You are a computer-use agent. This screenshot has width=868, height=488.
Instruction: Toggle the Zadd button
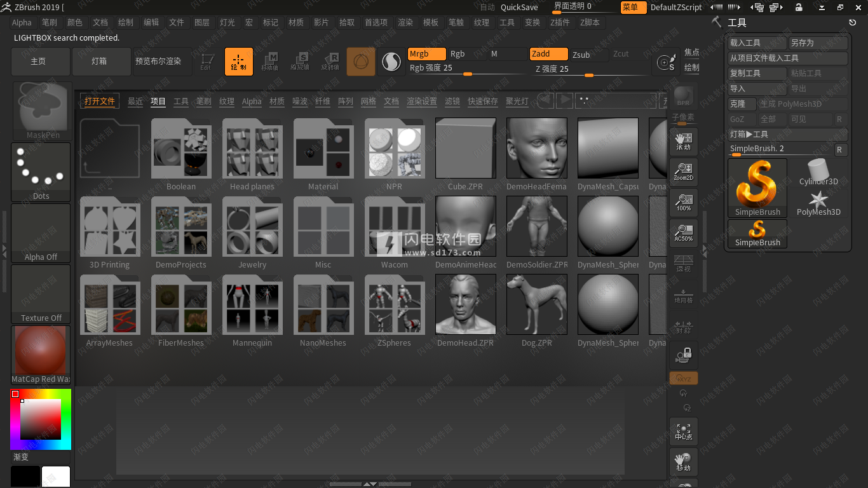(x=548, y=54)
